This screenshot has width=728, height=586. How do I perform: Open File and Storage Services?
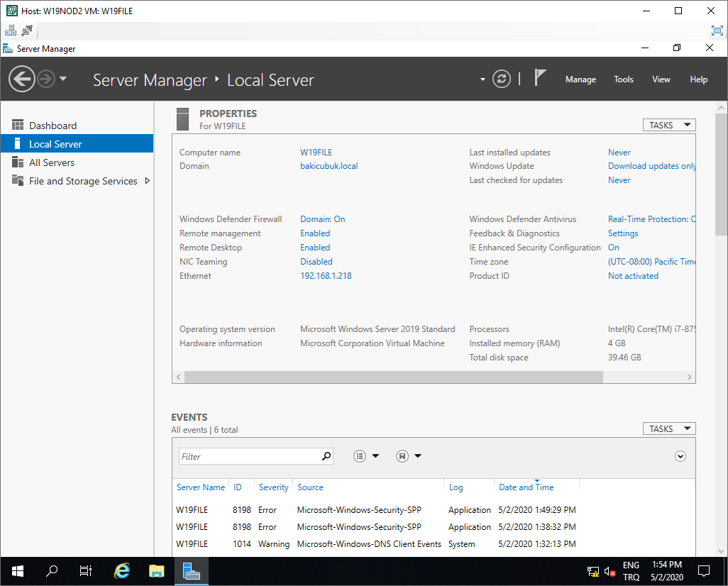[83, 181]
